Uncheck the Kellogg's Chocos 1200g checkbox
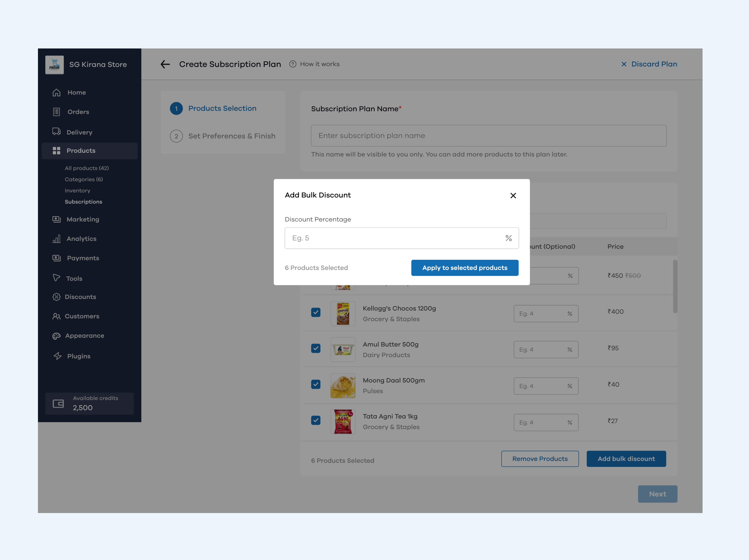This screenshot has width=749, height=560. (x=316, y=312)
